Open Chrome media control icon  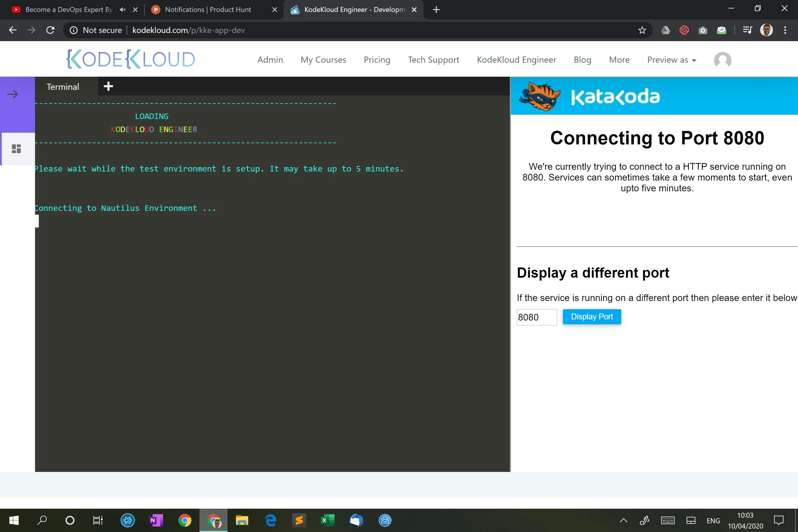pos(748,30)
